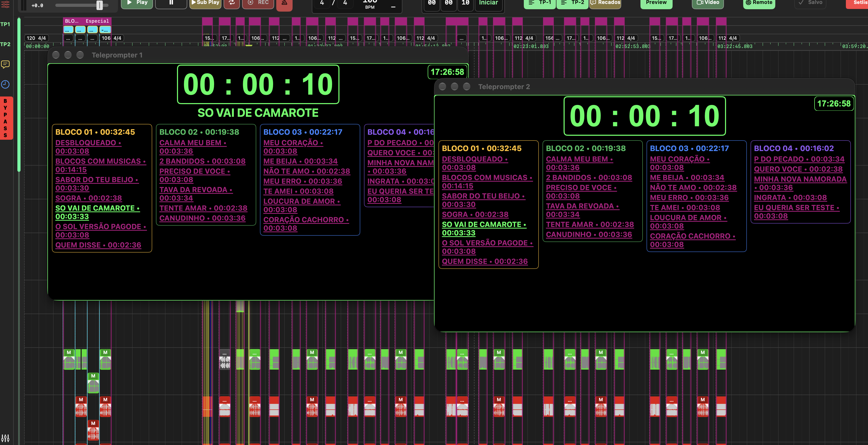This screenshot has height=445, width=868.
Task: Click the Teleprompter 2 window title bar
Action: click(x=644, y=87)
